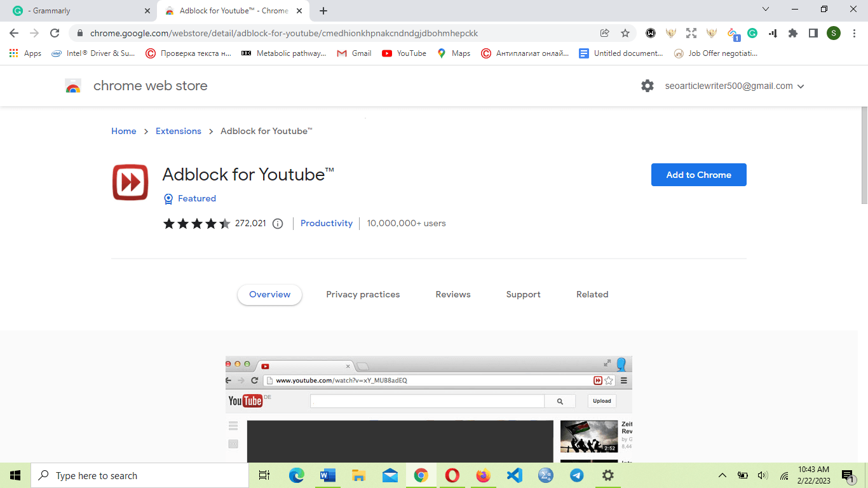The width and height of the screenshot is (868, 488).
Task: Click the star rating display
Action: [x=197, y=224]
